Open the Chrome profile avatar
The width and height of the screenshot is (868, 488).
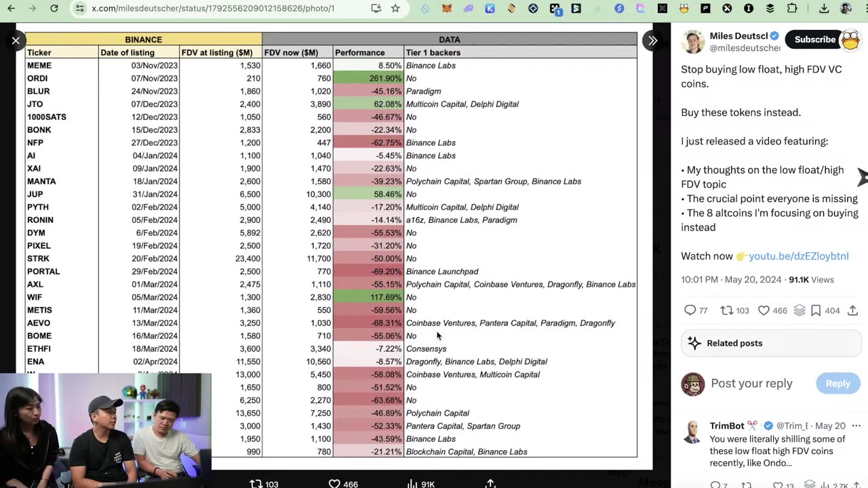tap(846, 9)
